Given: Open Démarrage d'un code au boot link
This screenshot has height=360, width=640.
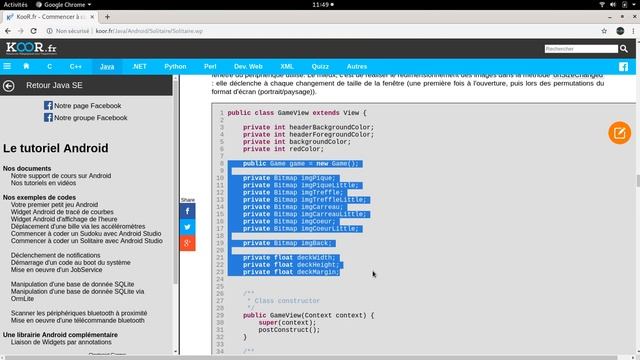Looking at the screenshot, I should pos(71,263).
